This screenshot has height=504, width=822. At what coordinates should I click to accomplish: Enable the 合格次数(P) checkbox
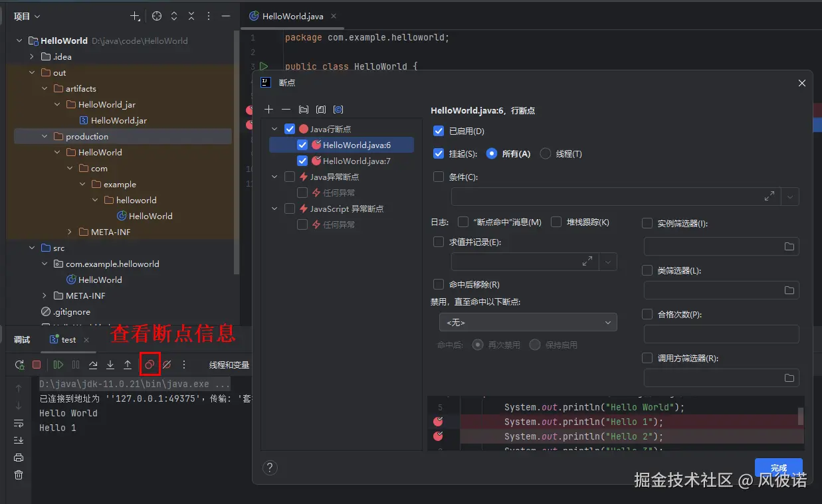click(647, 314)
